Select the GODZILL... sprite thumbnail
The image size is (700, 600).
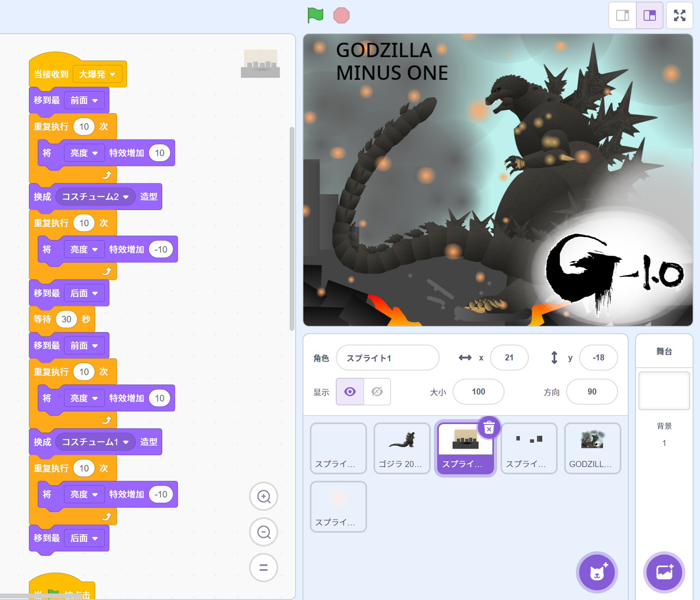592,448
